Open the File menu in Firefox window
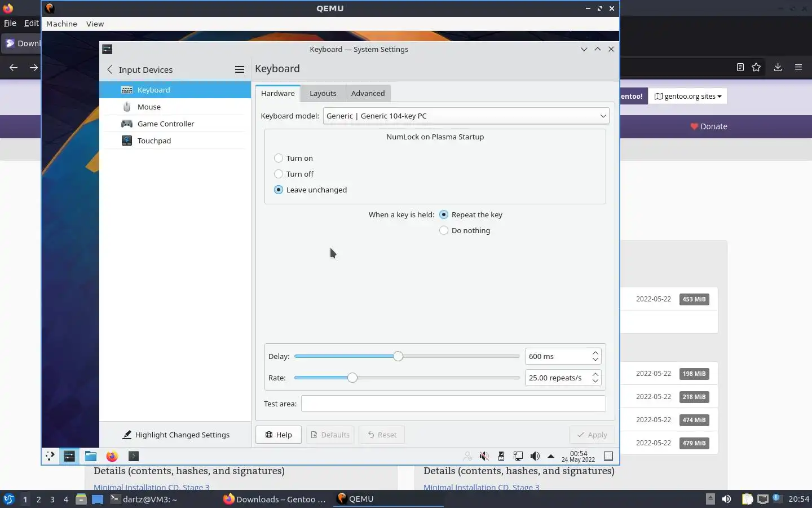Image resolution: width=812 pixels, height=508 pixels. pos(10,23)
